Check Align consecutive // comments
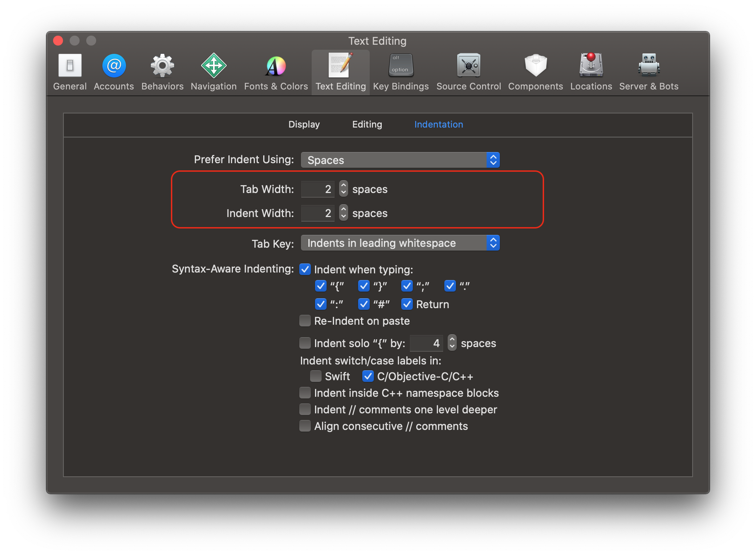Viewport: 756px width, 555px height. [x=305, y=426]
